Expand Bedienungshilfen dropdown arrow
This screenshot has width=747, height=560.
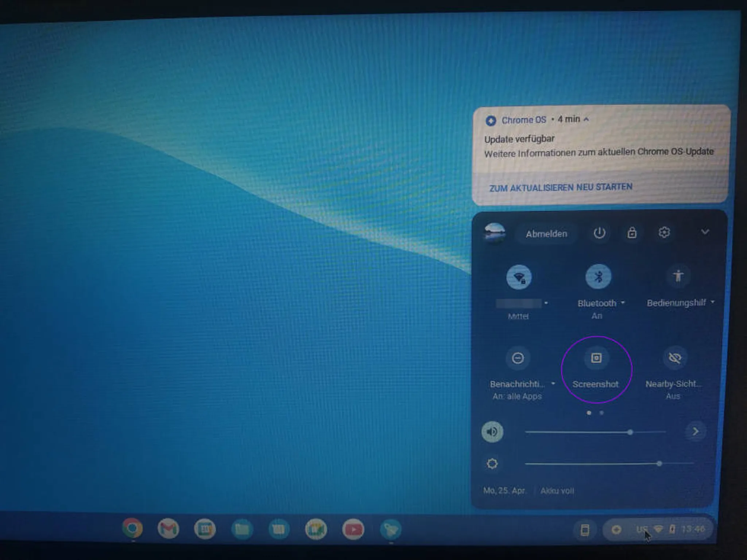click(x=712, y=302)
